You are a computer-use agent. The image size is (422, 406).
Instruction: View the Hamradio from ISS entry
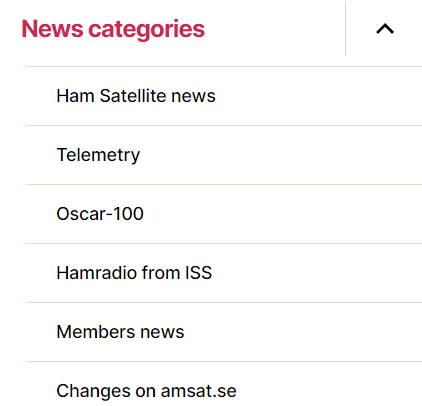tap(134, 273)
